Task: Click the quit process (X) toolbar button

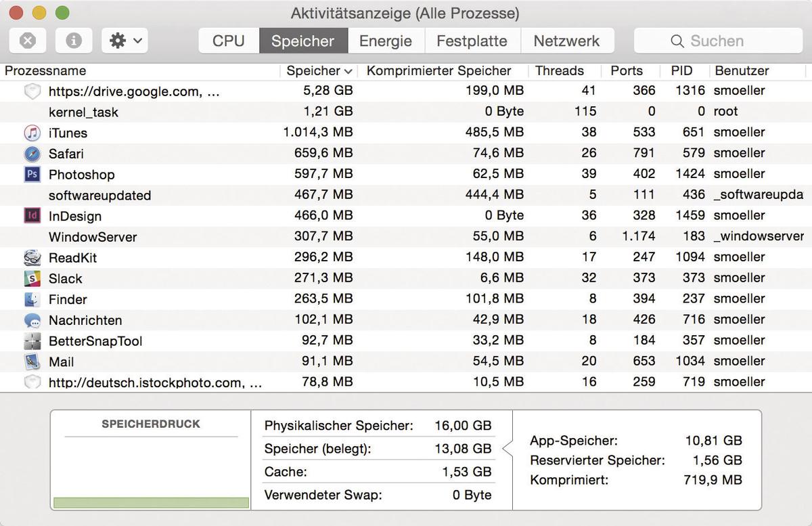Action: click(x=28, y=41)
